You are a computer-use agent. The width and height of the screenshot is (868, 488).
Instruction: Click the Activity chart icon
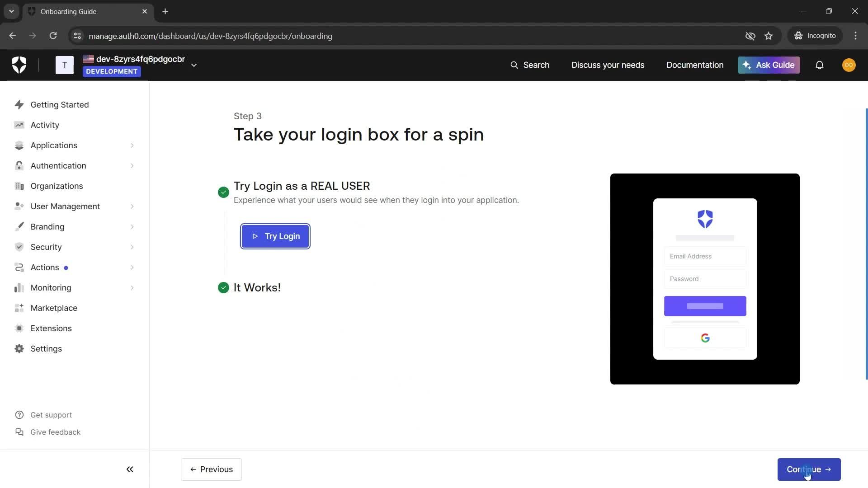coord(19,125)
